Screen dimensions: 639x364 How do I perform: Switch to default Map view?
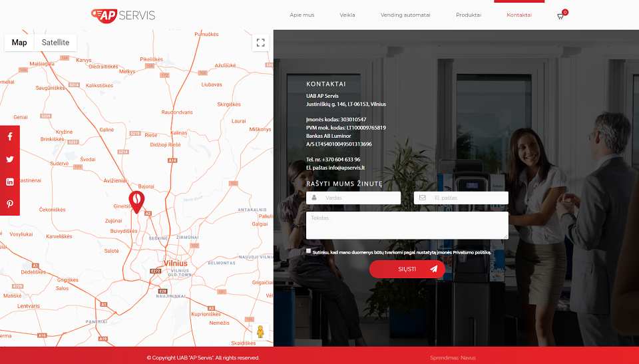19,43
